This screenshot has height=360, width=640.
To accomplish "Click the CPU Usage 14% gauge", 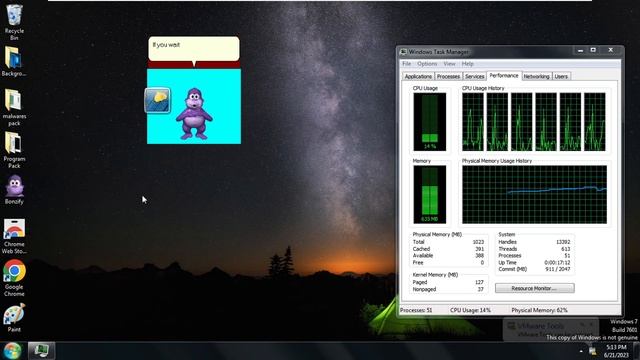I will click(429, 122).
